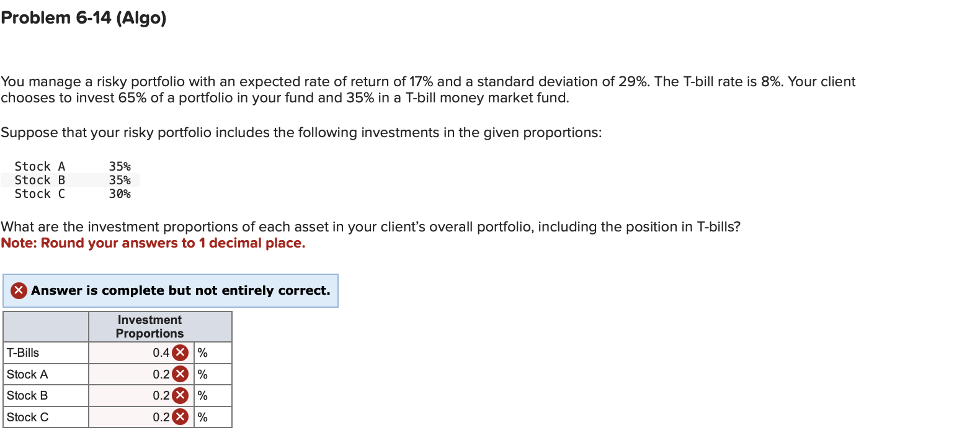Select the highlighted Stock B 35% line
This screenshot has width=980, height=448.
tap(71, 180)
